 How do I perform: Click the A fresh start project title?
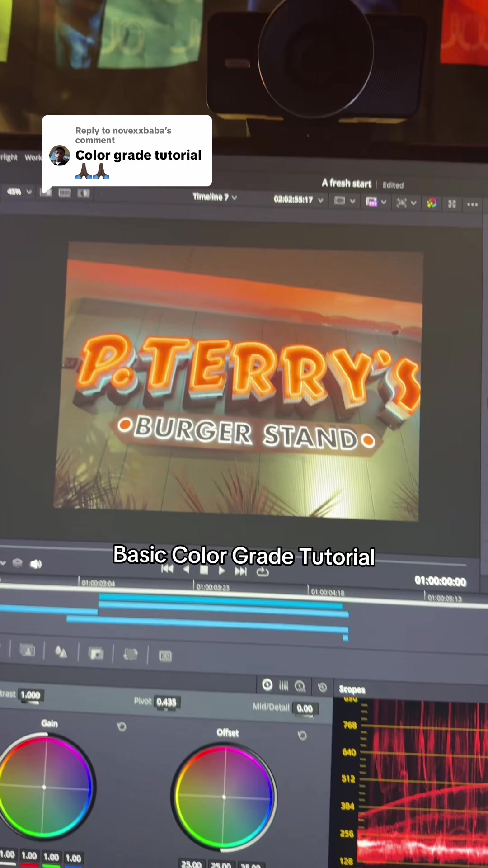347,183
